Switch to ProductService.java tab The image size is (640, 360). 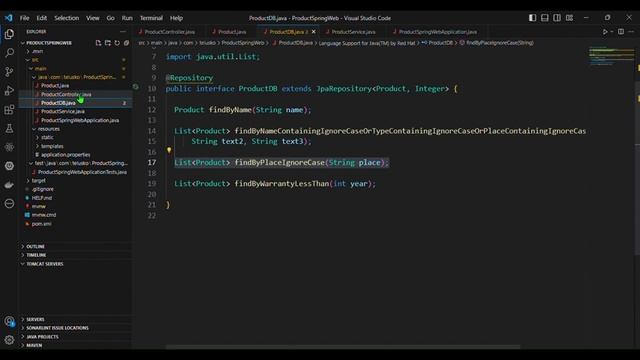pyautogui.click(x=353, y=32)
